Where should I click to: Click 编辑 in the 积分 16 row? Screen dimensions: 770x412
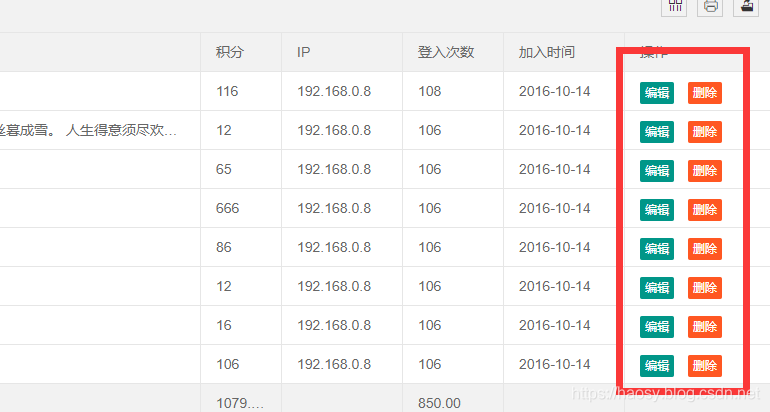(657, 327)
